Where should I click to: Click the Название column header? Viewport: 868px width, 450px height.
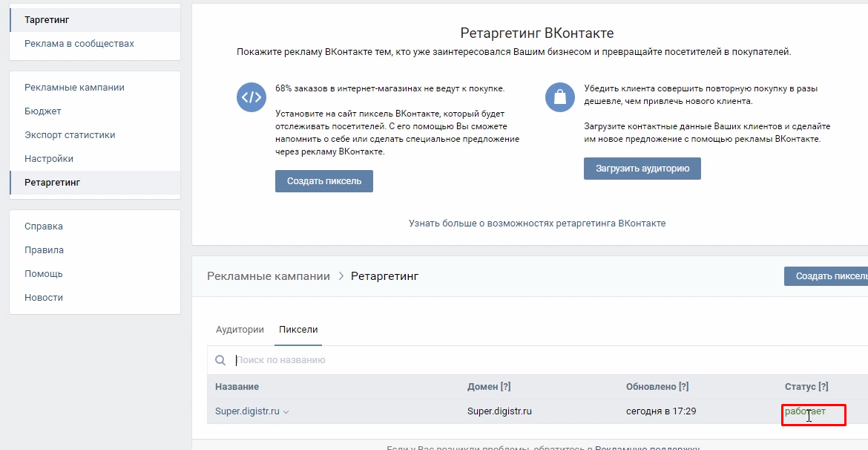pyautogui.click(x=237, y=387)
